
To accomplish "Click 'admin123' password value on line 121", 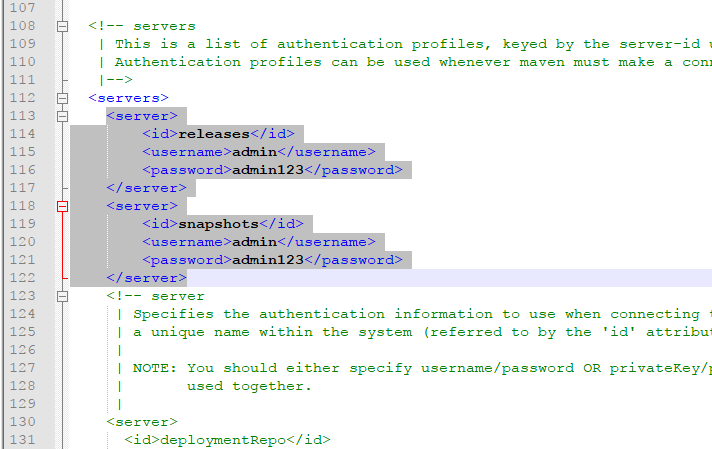I will click(x=267, y=260).
